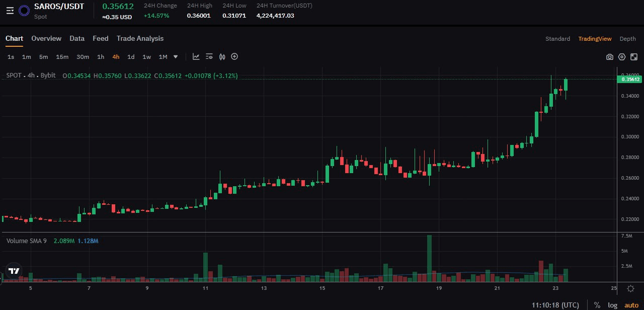Screen dimensions: 644x310
Task: Open SAROS/USDT pair selector
Action: point(59,7)
